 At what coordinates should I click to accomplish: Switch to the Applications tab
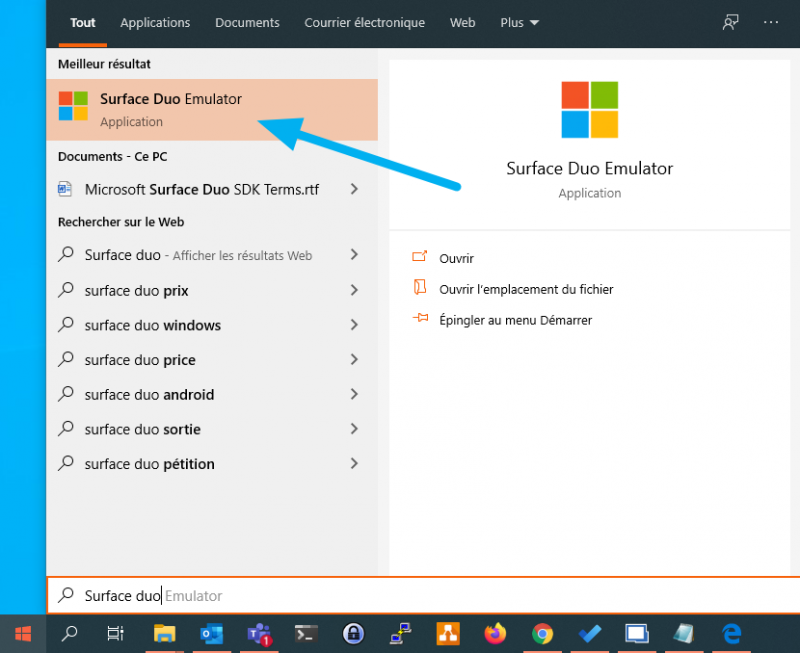pyautogui.click(x=155, y=22)
